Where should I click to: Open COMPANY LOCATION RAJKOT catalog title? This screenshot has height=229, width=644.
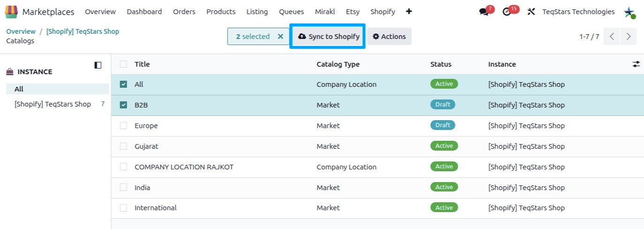tap(184, 167)
